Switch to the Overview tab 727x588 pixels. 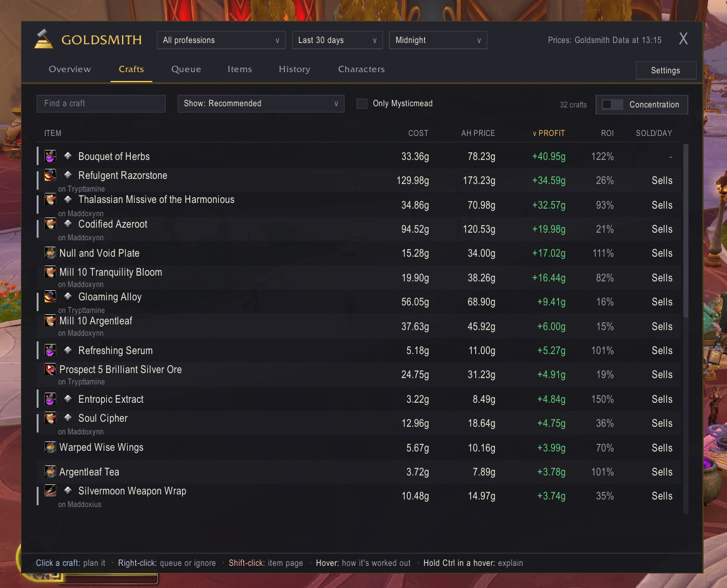point(70,69)
